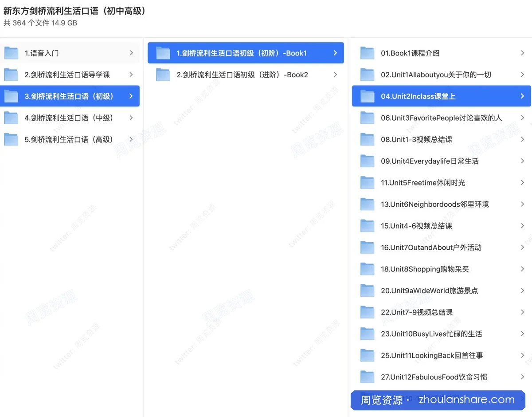Select 13.Unit6Neighbordoods邻里环境 name
The height and width of the screenshot is (417, 532).
[x=435, y=204]
